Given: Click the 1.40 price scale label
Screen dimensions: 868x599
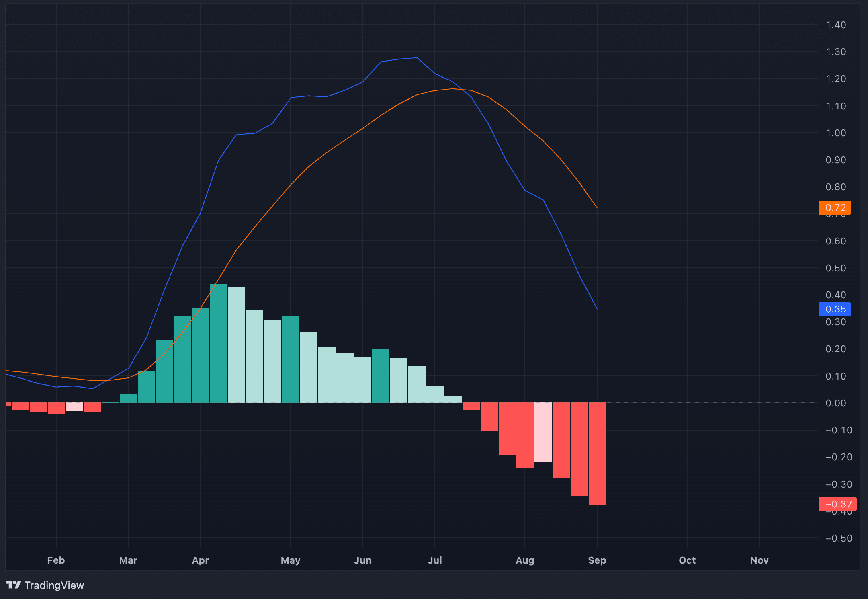Looking at the screenshot, I should 836,25.
